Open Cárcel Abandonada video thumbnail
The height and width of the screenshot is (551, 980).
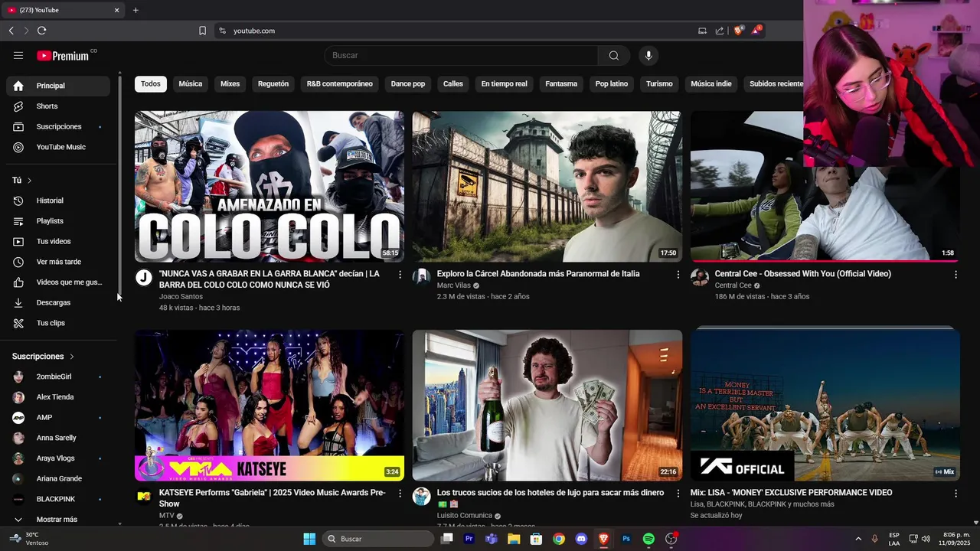pos(547,187)
